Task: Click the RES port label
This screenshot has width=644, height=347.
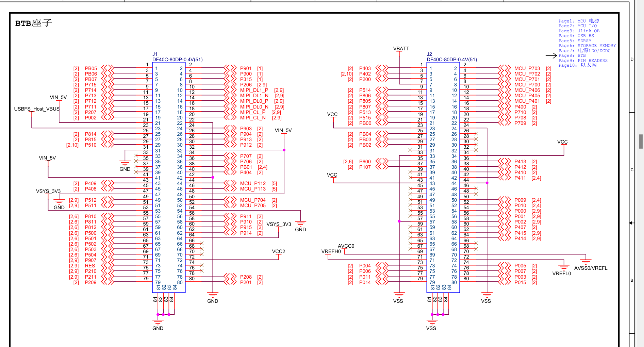Action: click(x=90, y=266)
